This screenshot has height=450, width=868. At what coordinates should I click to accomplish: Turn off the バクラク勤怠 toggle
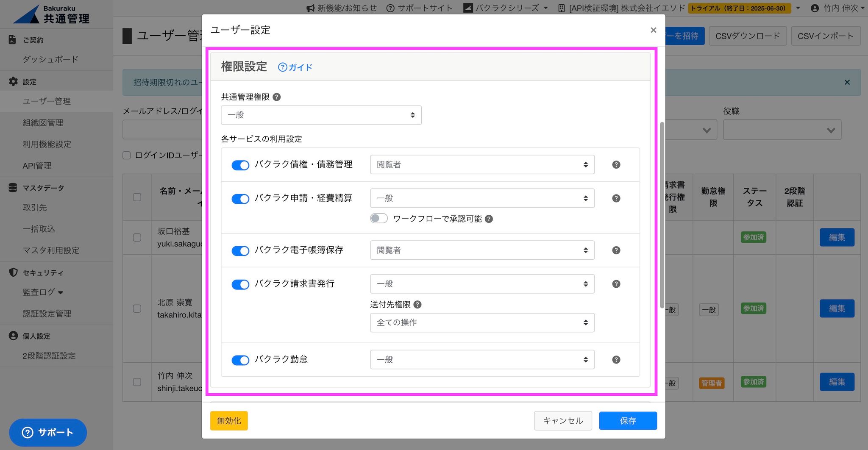pos(240,360)
